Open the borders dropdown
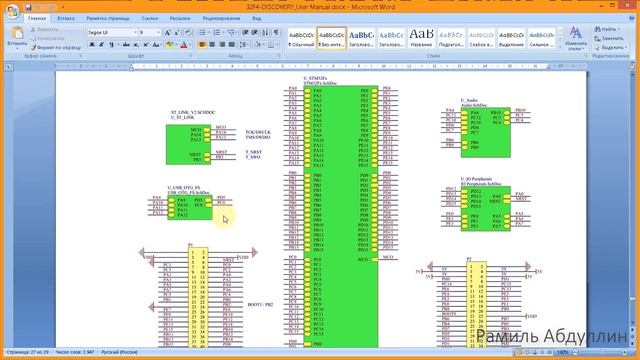The height and width of the screenshot is (360, 640). (277, 44)
